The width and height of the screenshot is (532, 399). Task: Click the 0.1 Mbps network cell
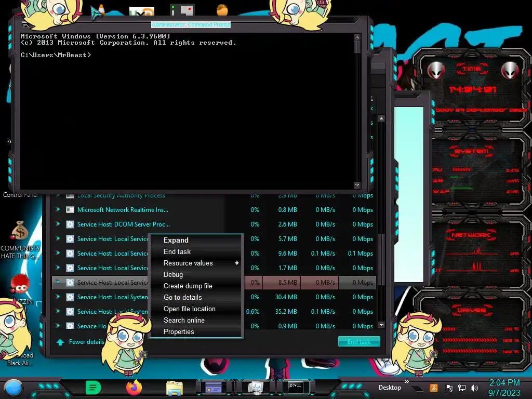pos(361,254)
